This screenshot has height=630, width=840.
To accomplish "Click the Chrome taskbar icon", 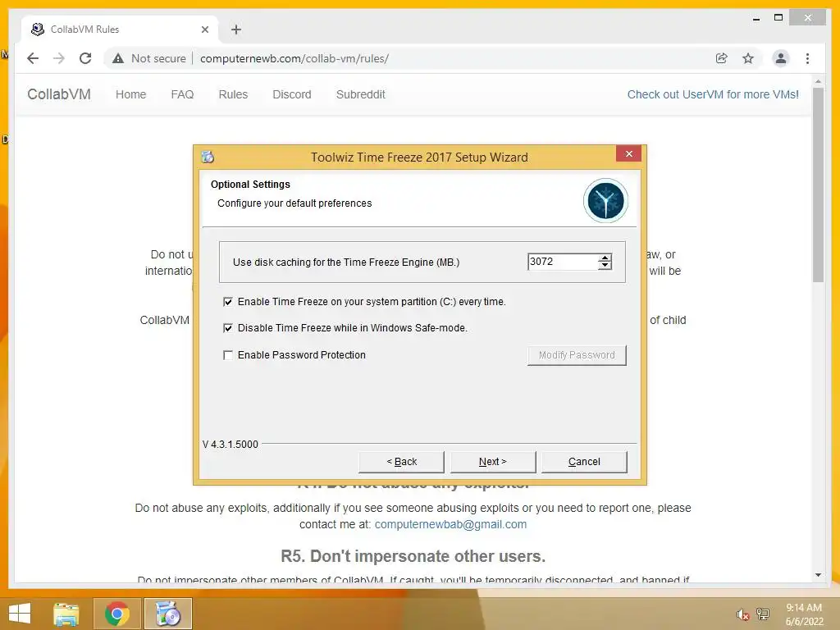I will tap(116, 614).
